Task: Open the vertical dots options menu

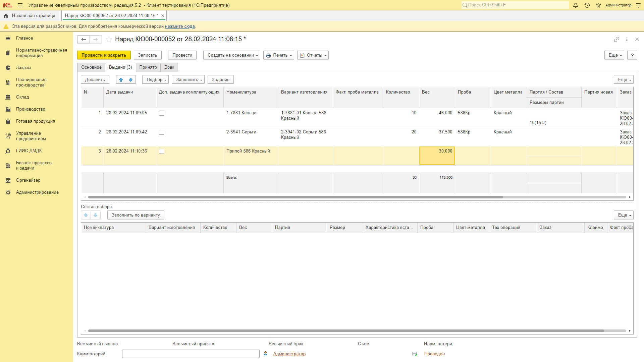Action: [x=627, y=39]
